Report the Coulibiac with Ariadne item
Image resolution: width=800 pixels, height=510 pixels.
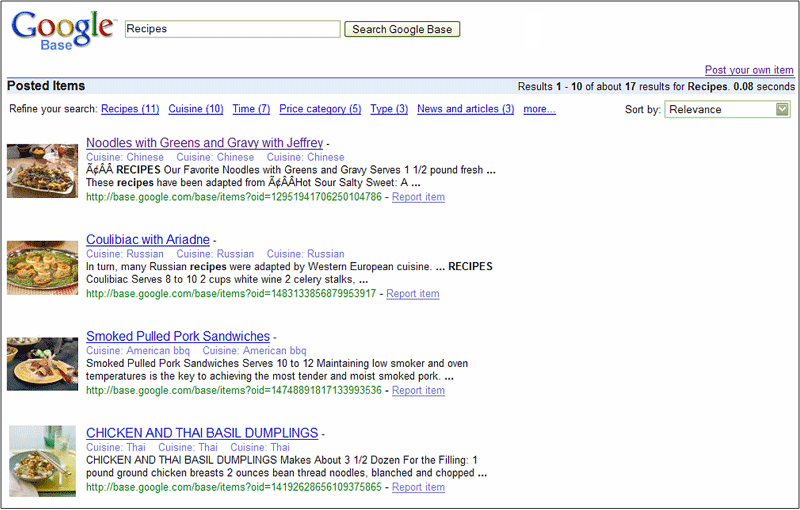point(413,294)
